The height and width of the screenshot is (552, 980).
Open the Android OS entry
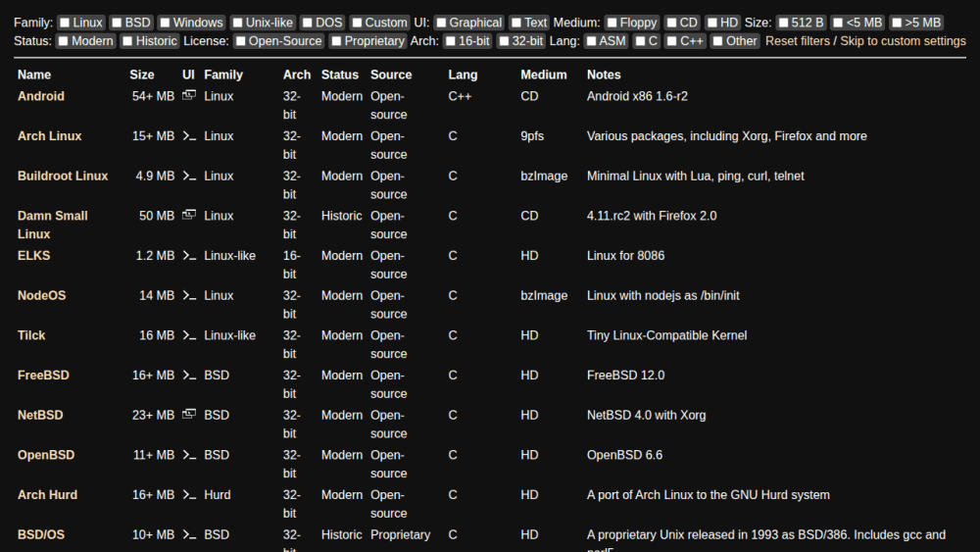click(x=40, y=96)
